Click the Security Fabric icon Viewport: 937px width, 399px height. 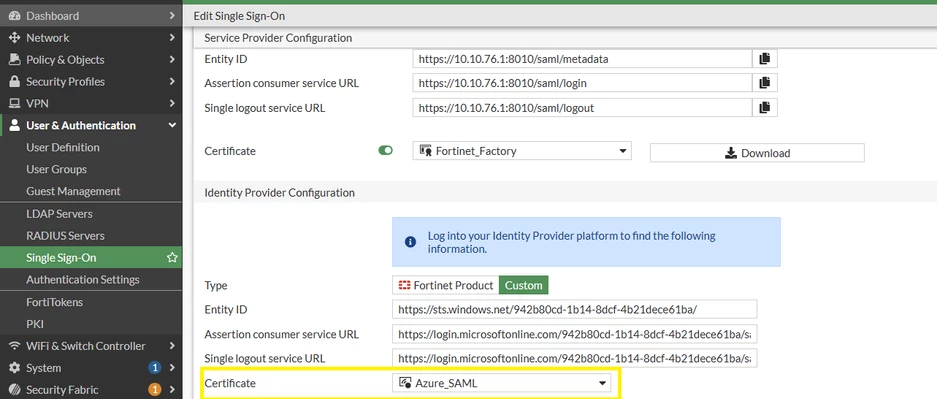[x=14, y=390]
